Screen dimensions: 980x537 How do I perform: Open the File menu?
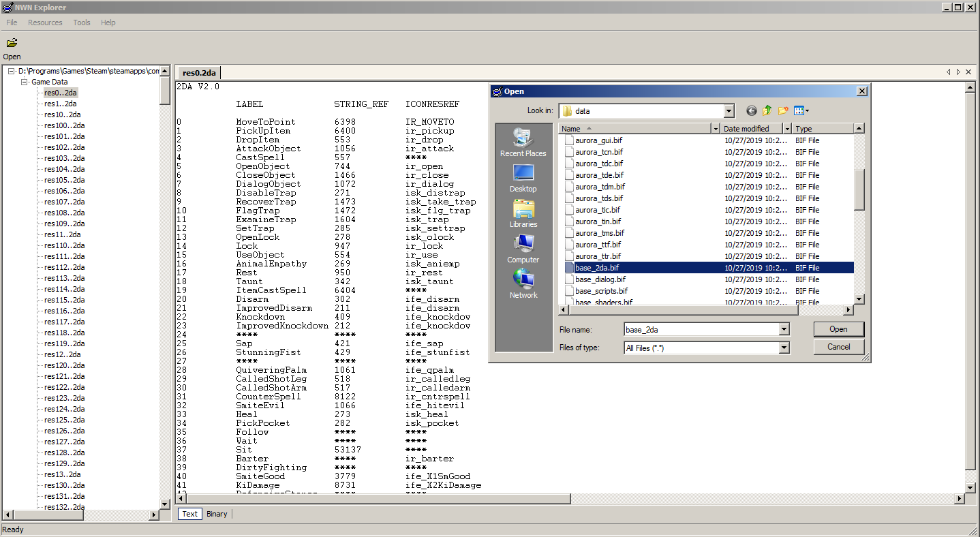pos(12,22)
